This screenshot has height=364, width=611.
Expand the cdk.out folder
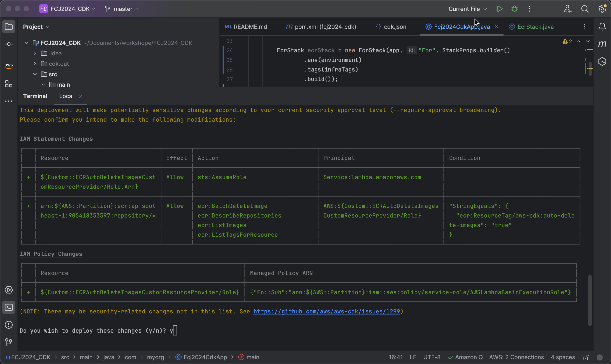35,64
